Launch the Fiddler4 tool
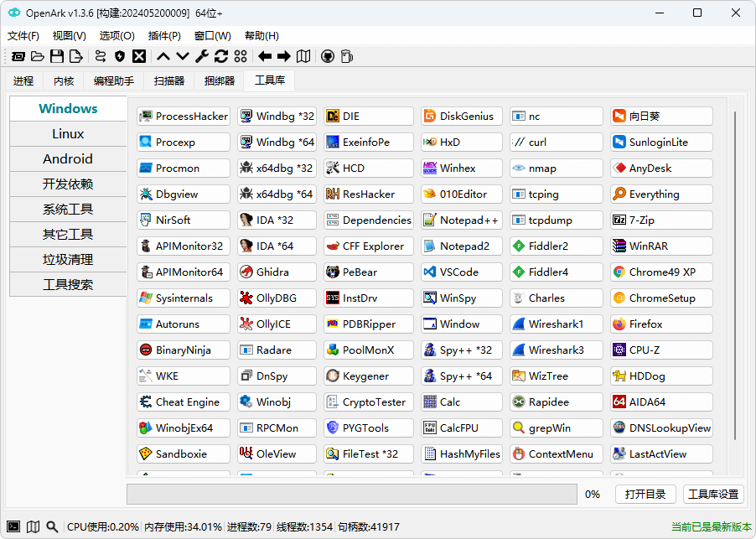The width and height of the screenshot is (756, 539). (x=557, y=272)
